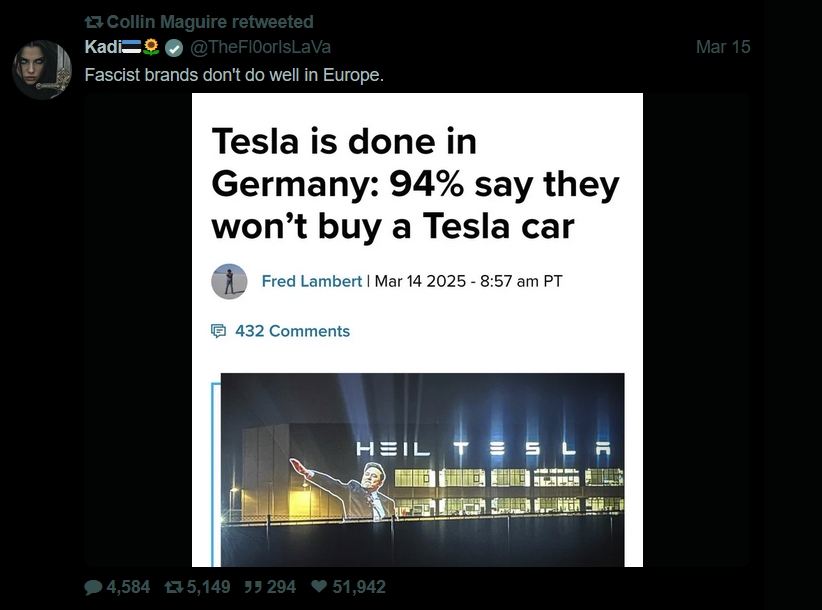Like the tweet with the heart icon
The height and width of the screenshot is (610, 822).
pos(319,587)
